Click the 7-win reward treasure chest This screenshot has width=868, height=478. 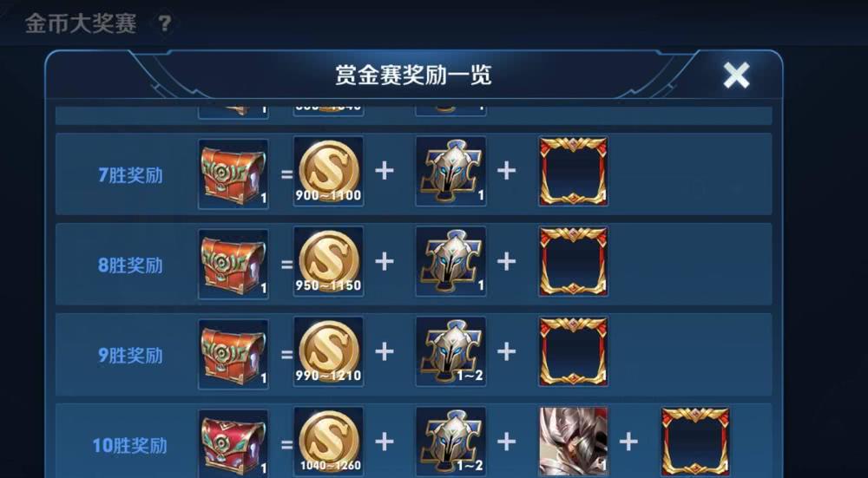(x=233, y=174)
